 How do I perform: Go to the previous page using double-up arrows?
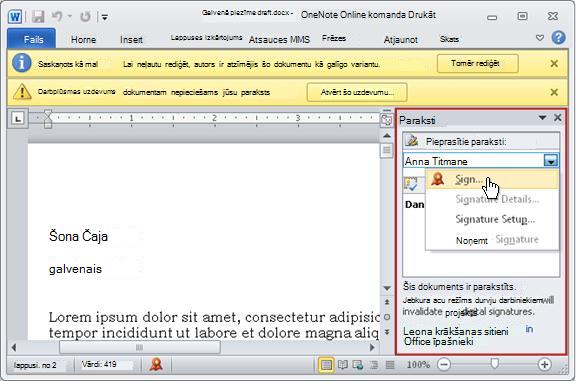click(387, 302)
